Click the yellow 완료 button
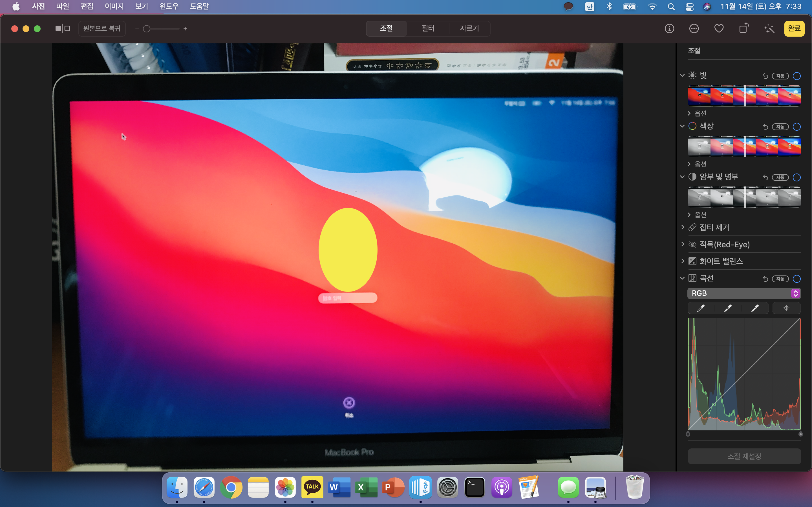The image size is (812, 507). point(794,28)
